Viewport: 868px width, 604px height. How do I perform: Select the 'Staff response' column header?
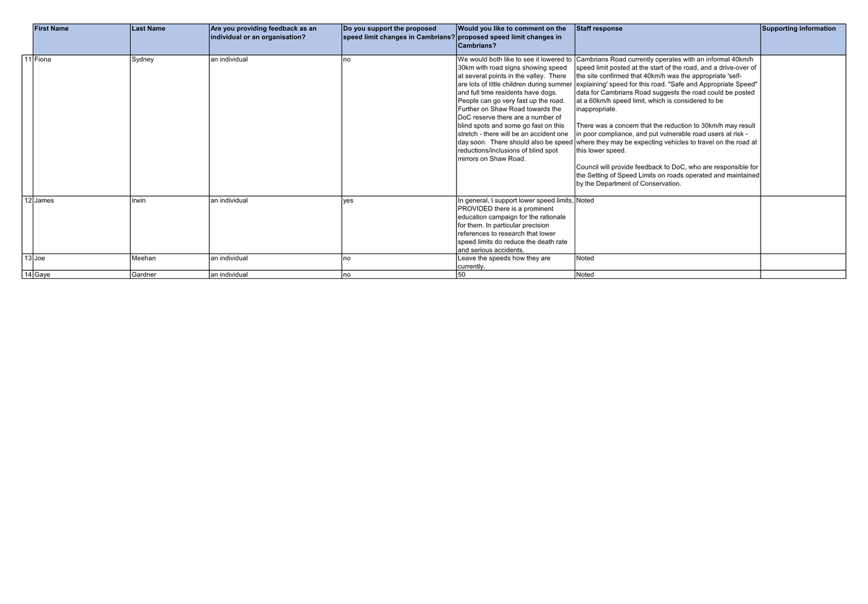coord(668,39)
